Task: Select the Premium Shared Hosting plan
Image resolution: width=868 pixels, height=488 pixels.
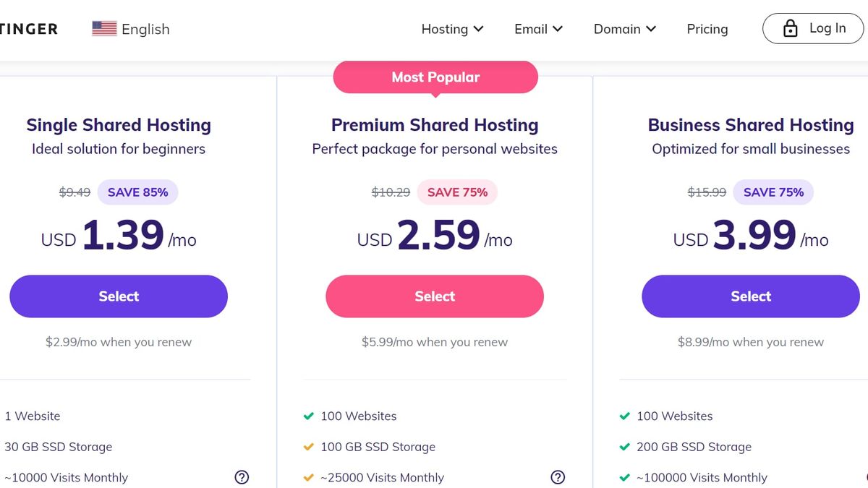Action: (434, 296)
